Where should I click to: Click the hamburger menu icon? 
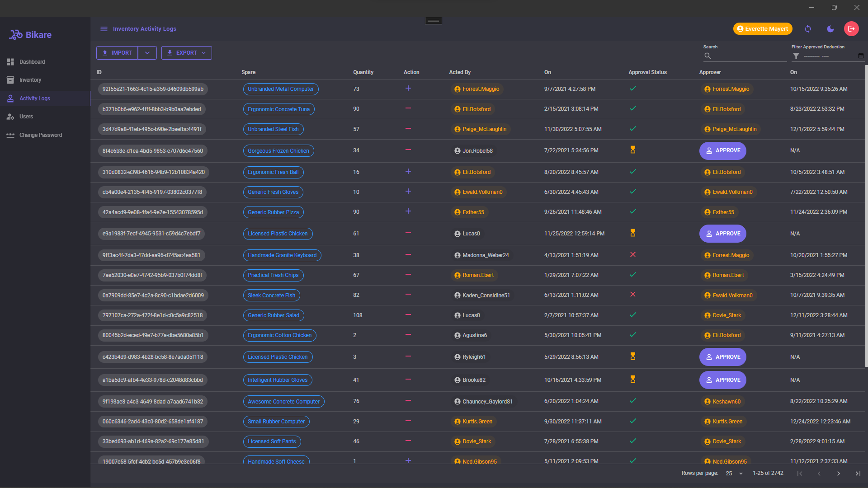click(x=104, y=29)
